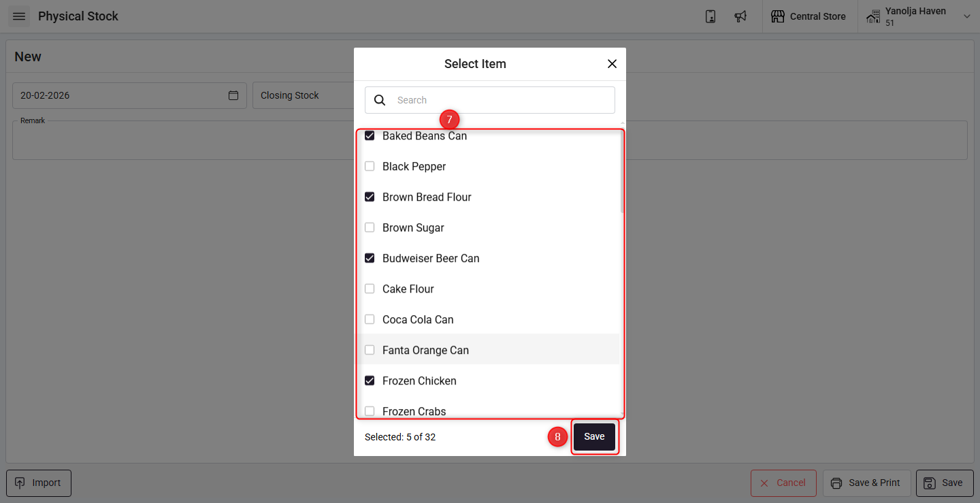Click the date field 20-02-2026
The image size is (980, 503).
click(129, 95)
